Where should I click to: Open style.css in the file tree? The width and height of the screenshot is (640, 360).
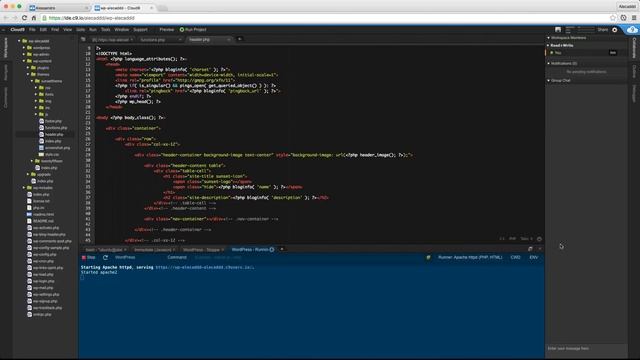click(x=52, y=154)
